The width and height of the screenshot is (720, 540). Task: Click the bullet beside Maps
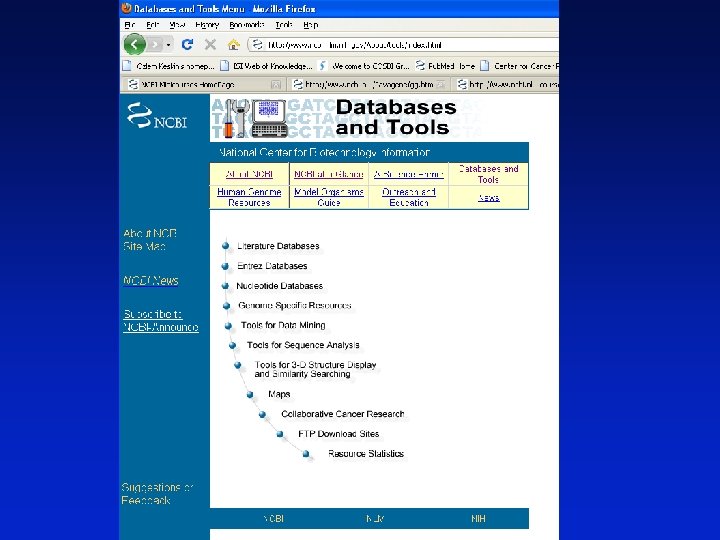coord(250,394)
